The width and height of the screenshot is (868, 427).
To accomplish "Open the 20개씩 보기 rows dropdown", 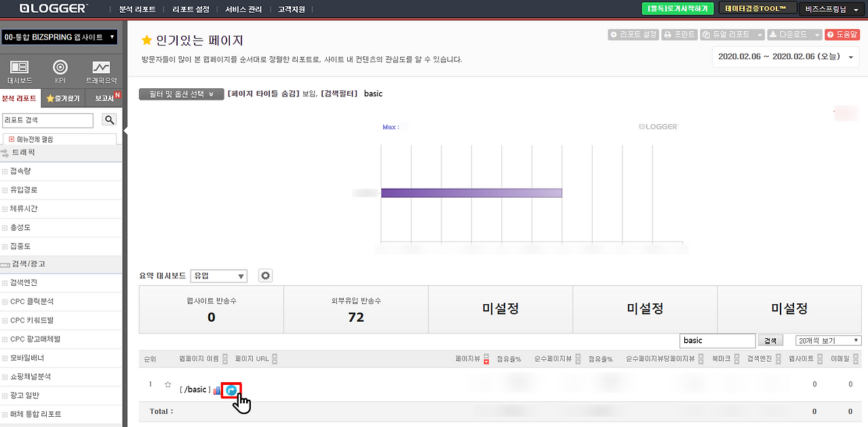I will 829,341.
